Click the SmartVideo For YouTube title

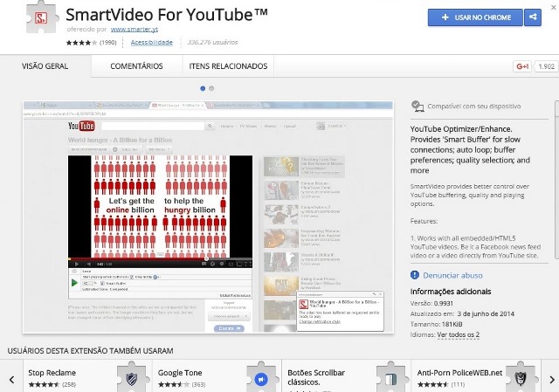point(167,15)
